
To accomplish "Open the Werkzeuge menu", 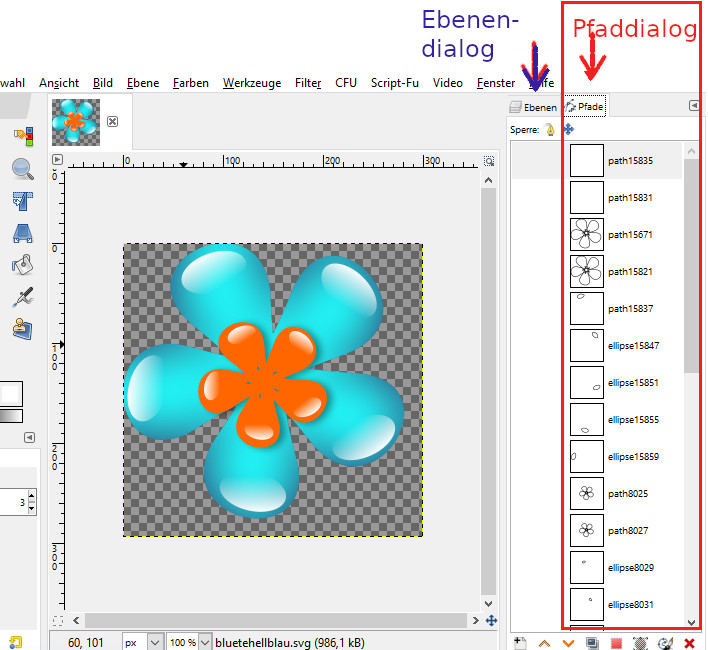I will (x=252, y=83).
